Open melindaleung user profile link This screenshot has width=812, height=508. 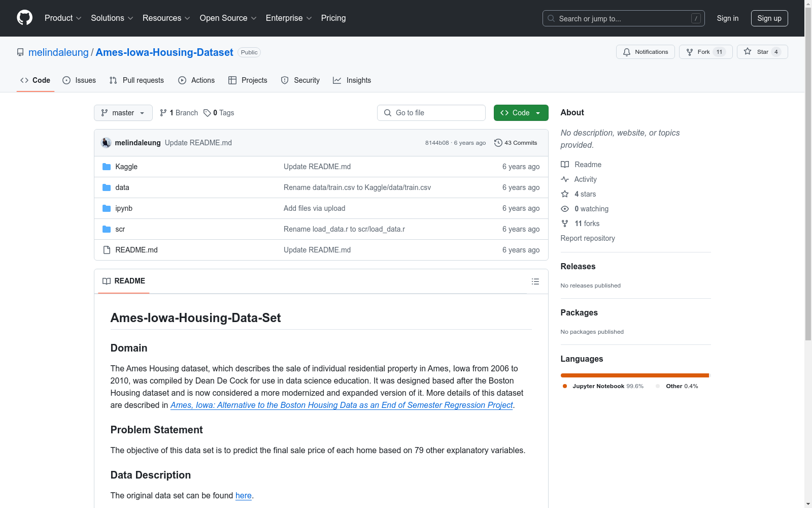58,52
